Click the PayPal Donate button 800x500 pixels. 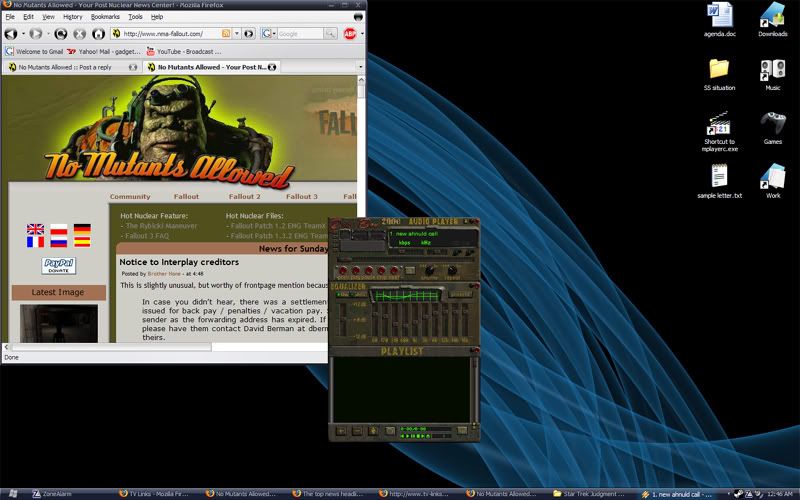59,266
